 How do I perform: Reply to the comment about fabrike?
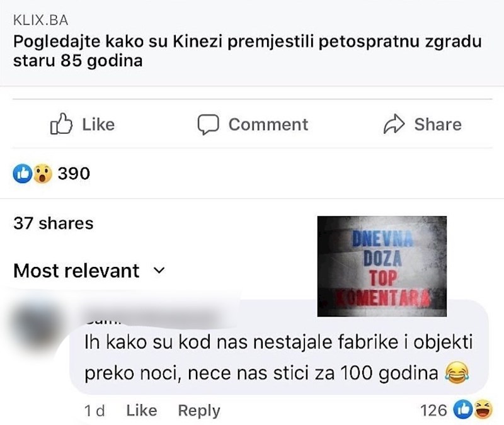199,411
